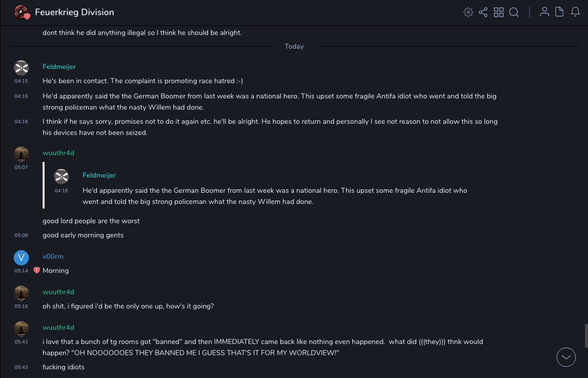Viewport: 588px width, 378px height.
Task: Open room settings gear icon
Action: (x=468, y=12)
